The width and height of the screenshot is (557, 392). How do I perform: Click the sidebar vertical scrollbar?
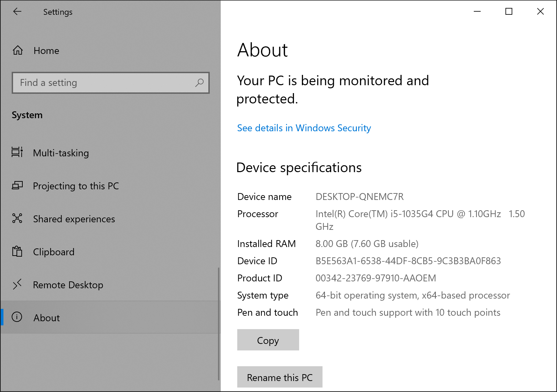click(x=219, y=324)
